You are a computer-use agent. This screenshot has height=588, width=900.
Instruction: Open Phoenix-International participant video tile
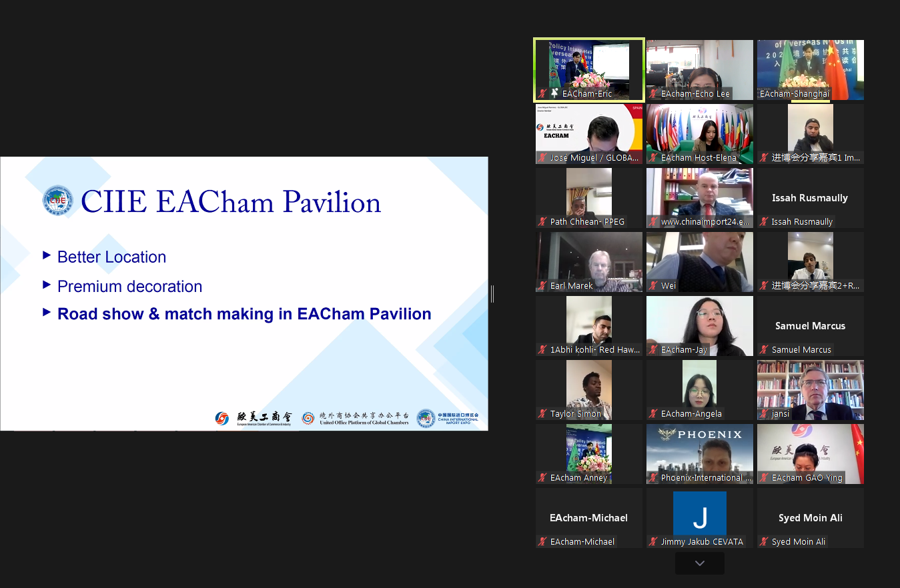(699, 453)
